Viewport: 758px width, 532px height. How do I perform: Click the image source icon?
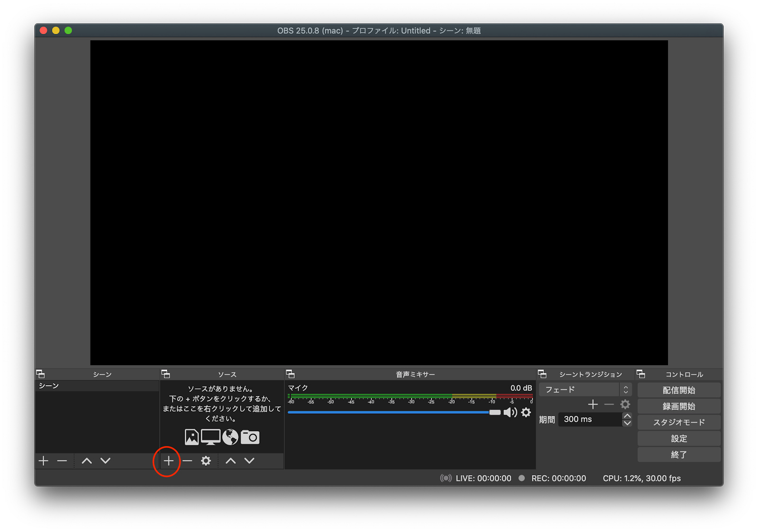pos(192,437)
